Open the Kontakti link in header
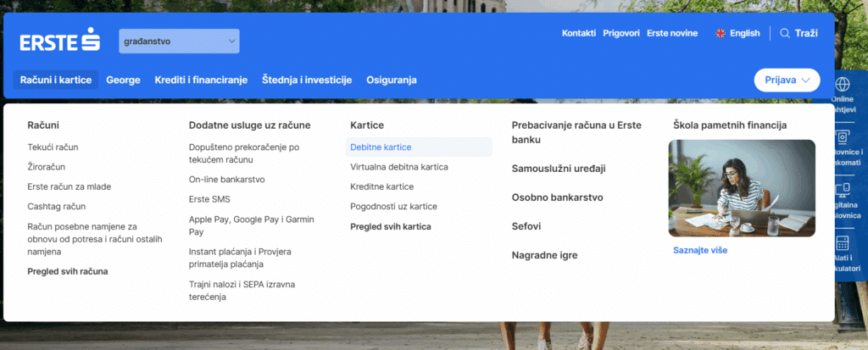Viewport: 868px width, 350px height. coord(579,33)
